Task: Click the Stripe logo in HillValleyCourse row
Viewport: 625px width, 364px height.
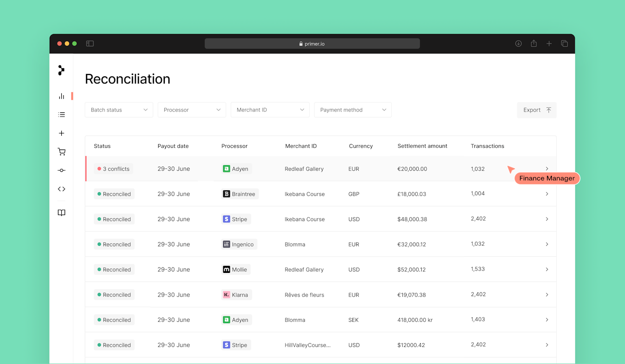Action: pos(227,345)
